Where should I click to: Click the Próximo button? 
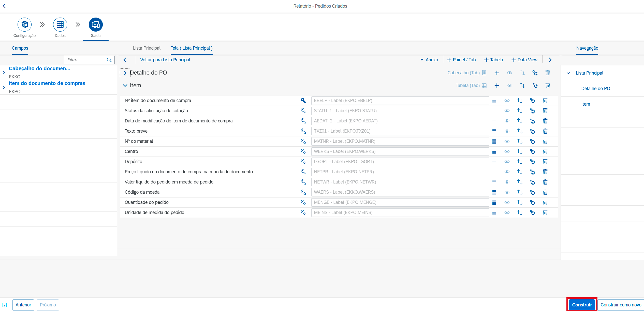[48, 305]
